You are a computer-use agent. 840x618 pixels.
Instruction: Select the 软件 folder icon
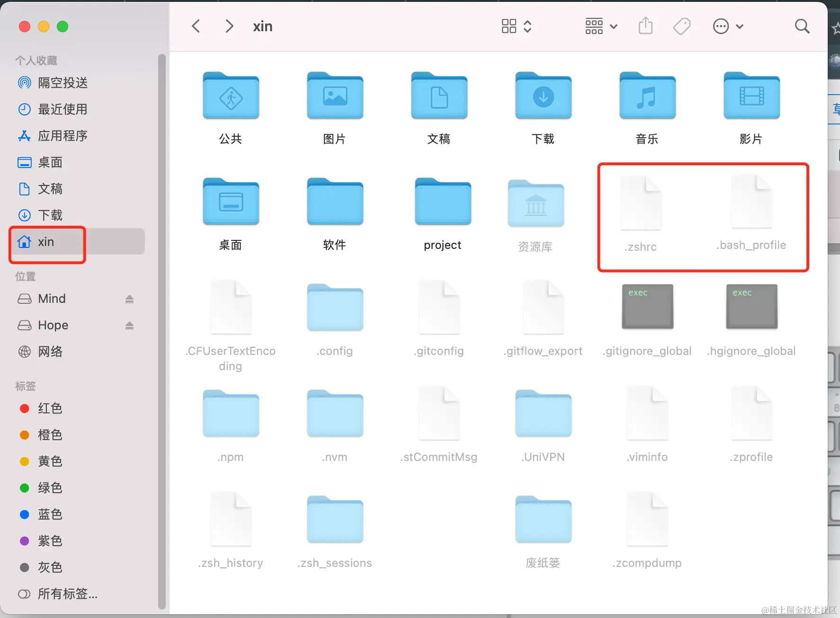coord(335,202)
